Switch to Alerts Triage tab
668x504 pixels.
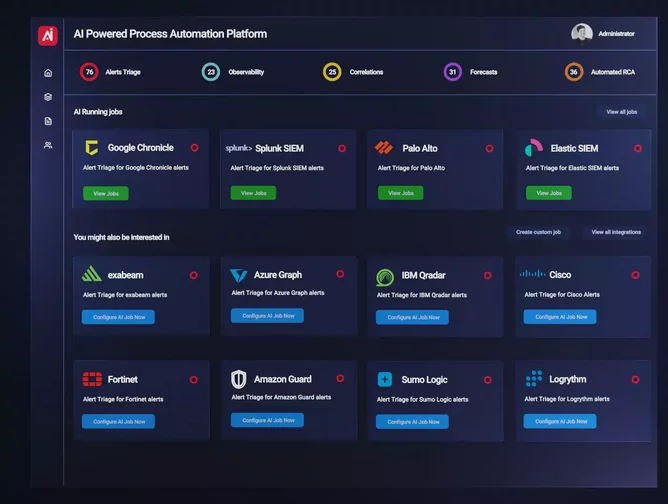point(123,72)
